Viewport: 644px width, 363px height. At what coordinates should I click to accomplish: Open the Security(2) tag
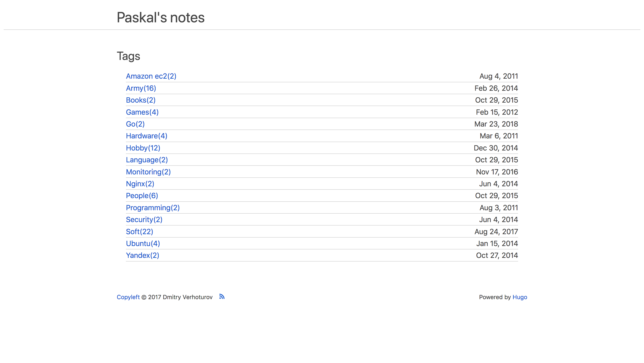tap(144, 220)
